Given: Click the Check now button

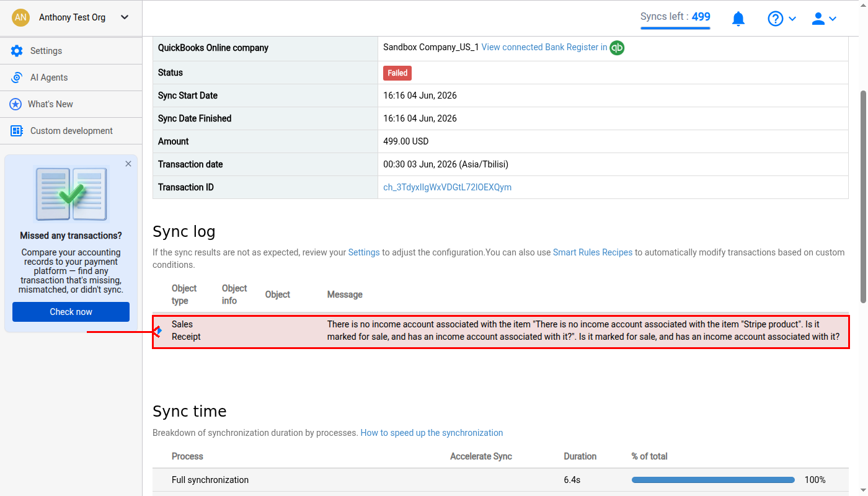Looking at the screenshot, I should pos(71,312).
